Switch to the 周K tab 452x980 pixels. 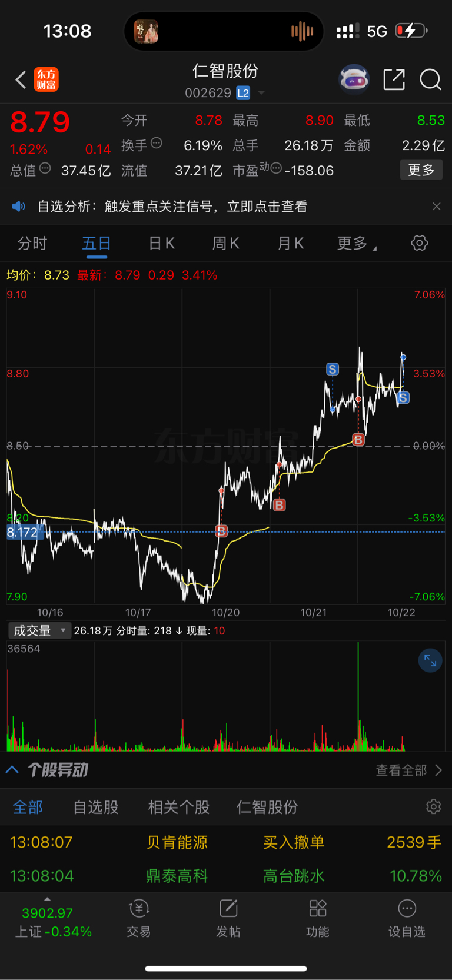coord(226,243)
